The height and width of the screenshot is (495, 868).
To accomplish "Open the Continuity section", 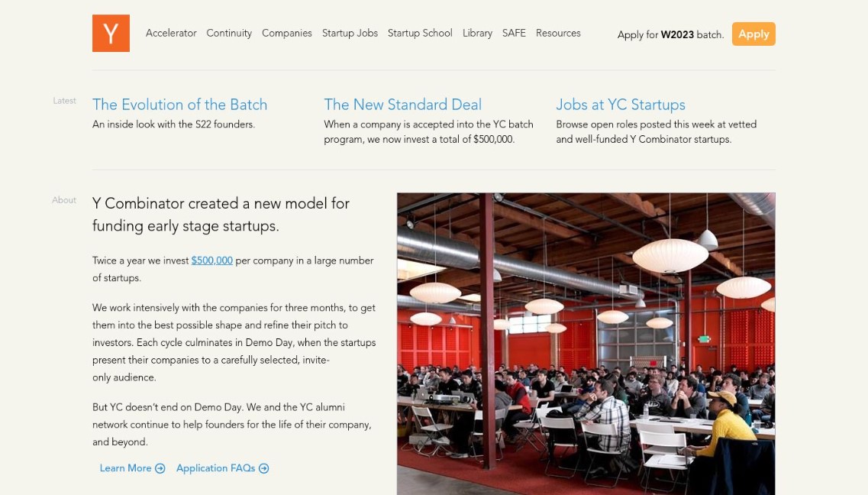I will tap(228, 33).
